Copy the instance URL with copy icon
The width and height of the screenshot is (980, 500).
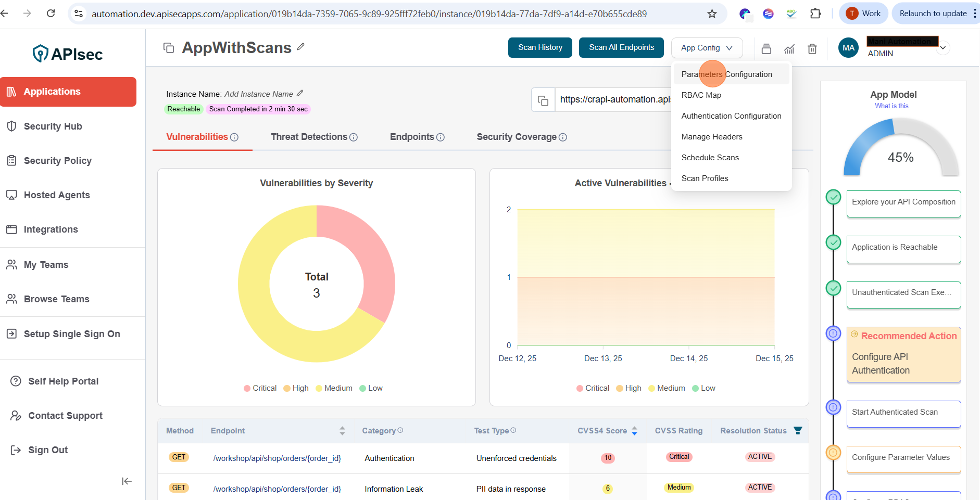point(543,100)
